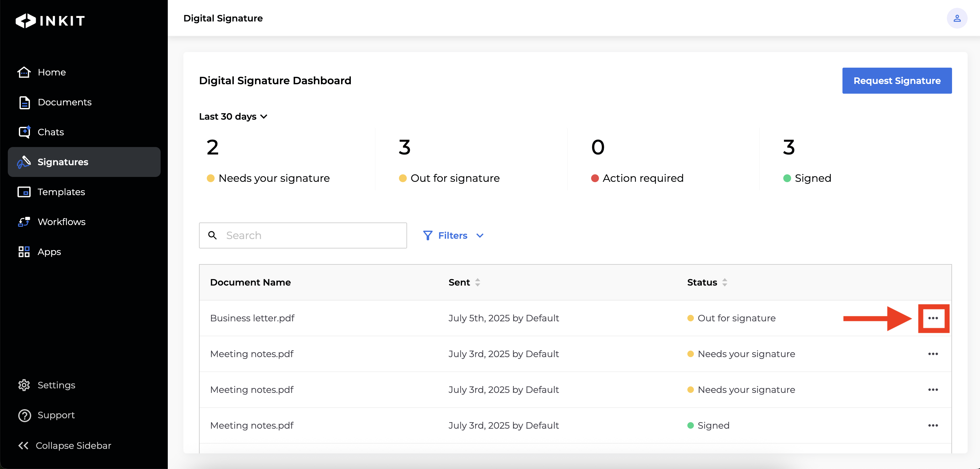The image size is (980, 469).
Task: Click the Collapse Sidebar double-chevron icon
Action: pos(23,445)
